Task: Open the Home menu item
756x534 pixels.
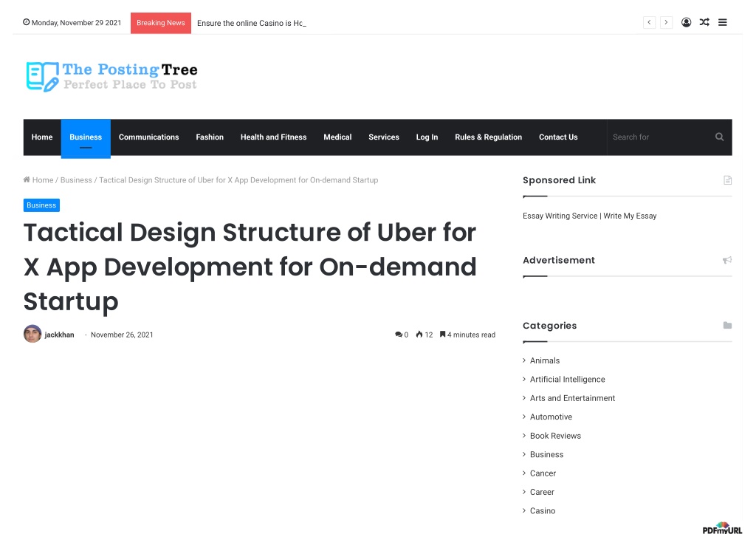Action: pyautogui.click(x=42, y=137)
